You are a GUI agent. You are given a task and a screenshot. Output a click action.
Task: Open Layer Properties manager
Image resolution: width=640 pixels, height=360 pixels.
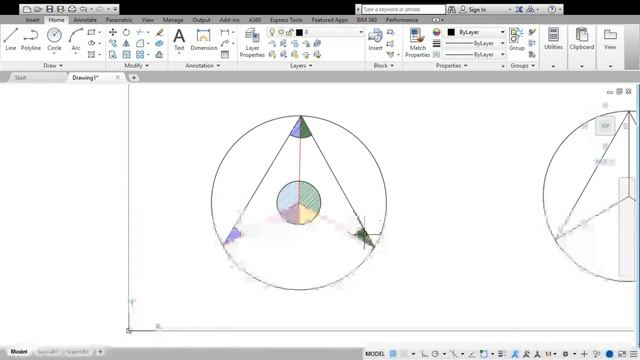pos(252,42)
